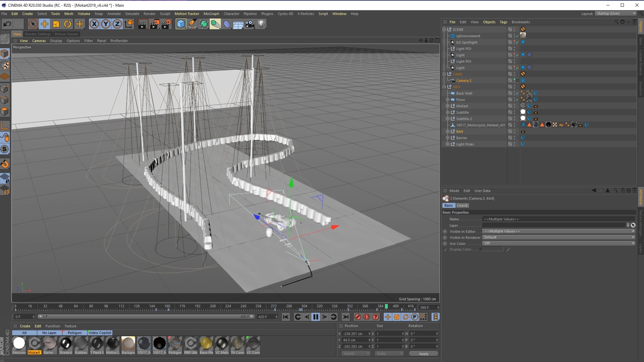The image size is (644, 362).
Task: Open the Simulate menu
Action: coord(132,14)
